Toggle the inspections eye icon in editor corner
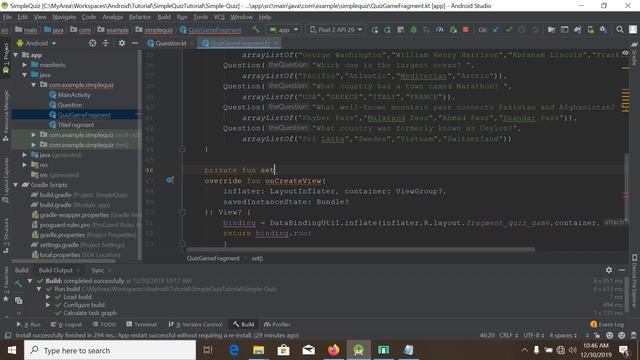640x360 pixels. (x=625, y=53)
